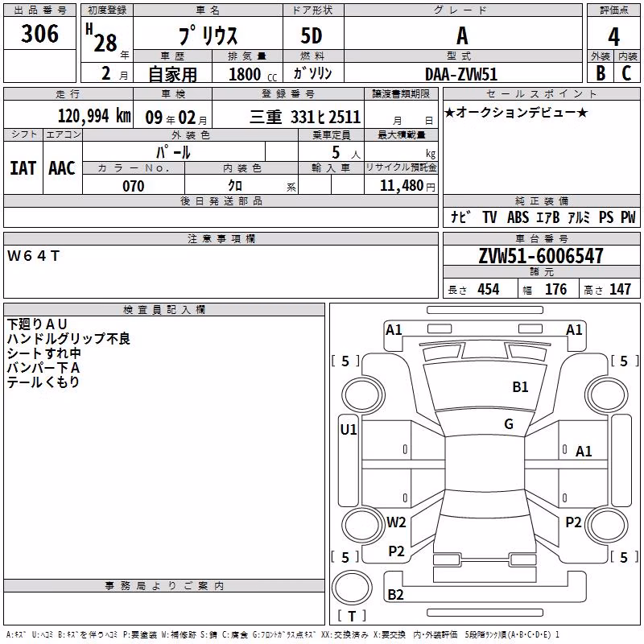644x644 pixels.
Task: Click the B1 mark on the hood
Action: (x=520, y=387)
